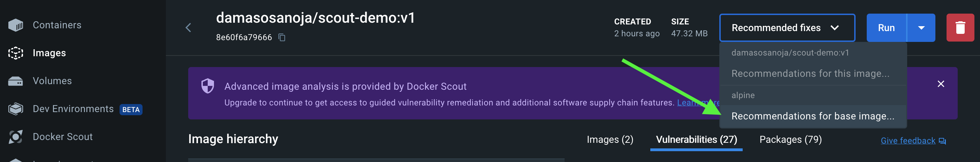Select Recommendations for this image

click(810, 74)
